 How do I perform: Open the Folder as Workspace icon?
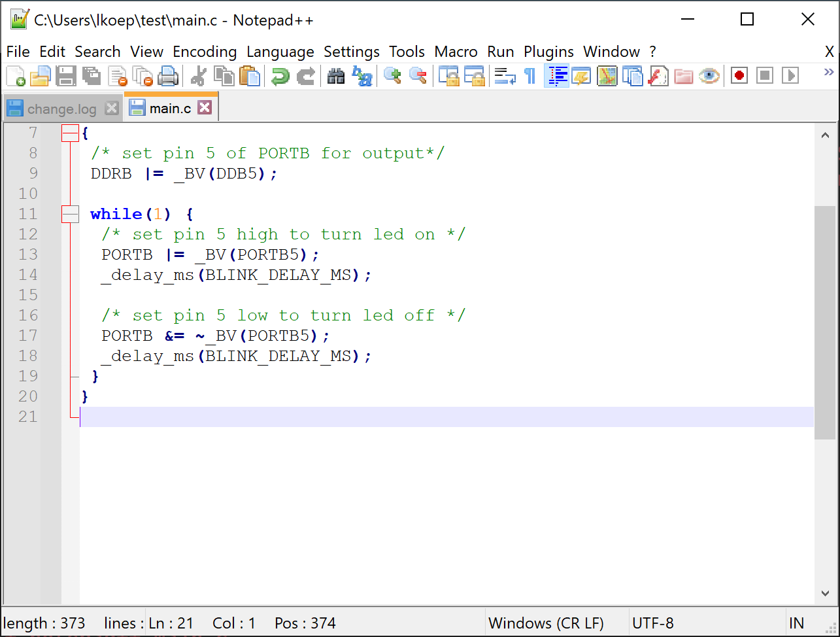click(x=684, y=76)
